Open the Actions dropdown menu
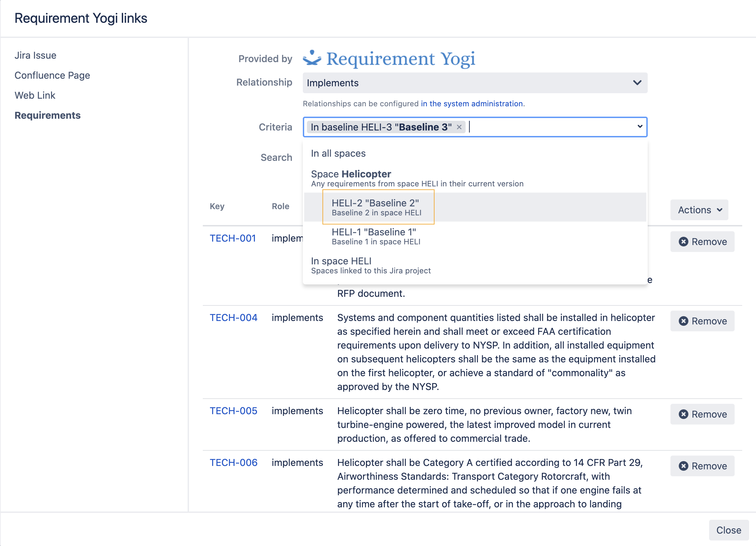The height and width of the screenshot is (546, 756). [x=699, y=210]
